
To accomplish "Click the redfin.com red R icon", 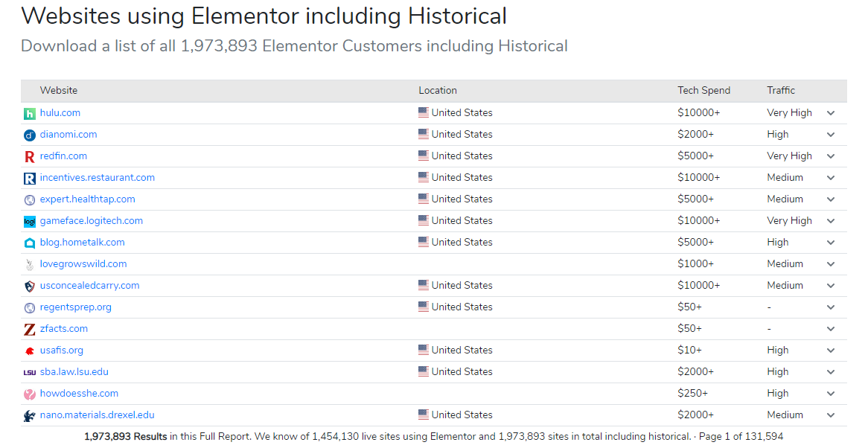I will [x=30, y=157].
